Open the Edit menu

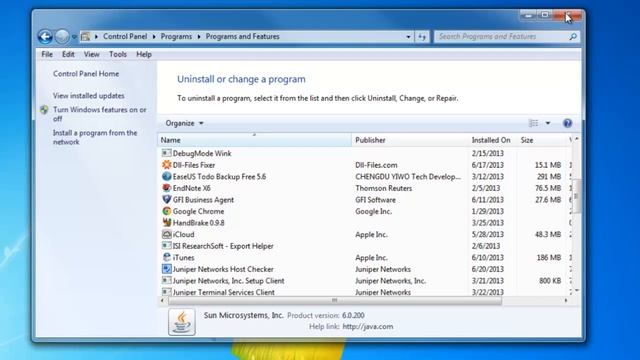point(68,54)
